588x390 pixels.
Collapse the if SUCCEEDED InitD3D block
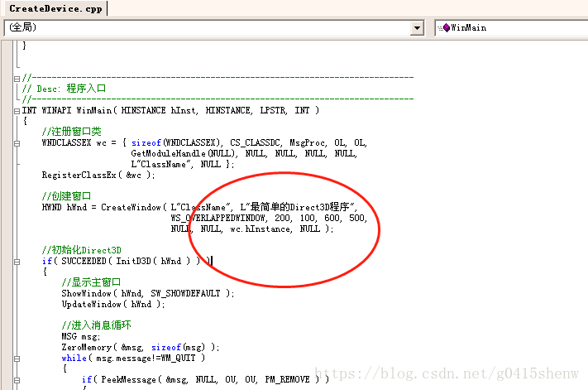pos(17,262)
